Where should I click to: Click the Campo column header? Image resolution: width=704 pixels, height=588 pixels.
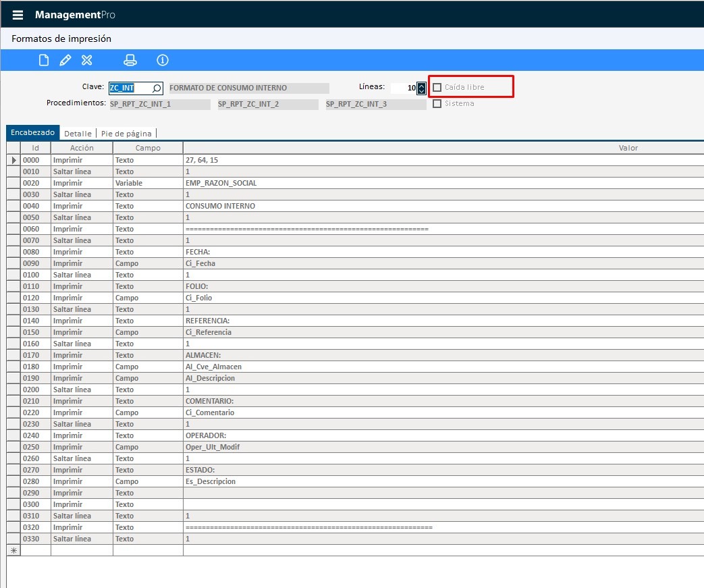tap(148, 148)
